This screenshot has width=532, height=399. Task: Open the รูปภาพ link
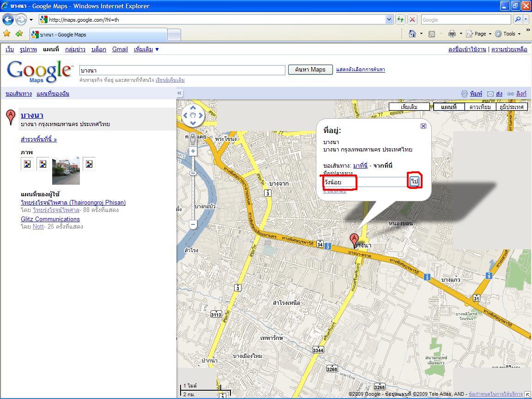pyautogui.click(x=28, y=49)
